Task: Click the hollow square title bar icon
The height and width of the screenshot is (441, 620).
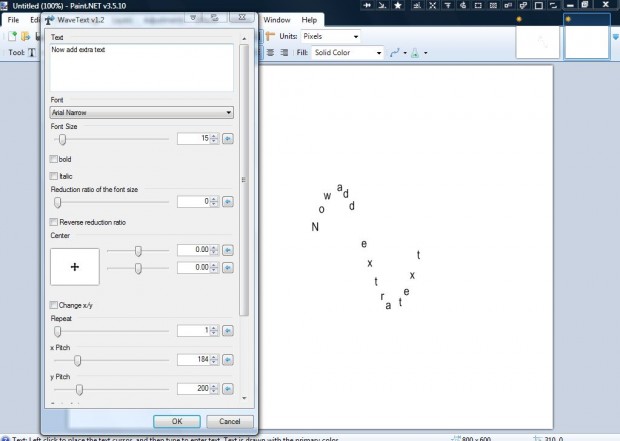Action: [538, 6]
